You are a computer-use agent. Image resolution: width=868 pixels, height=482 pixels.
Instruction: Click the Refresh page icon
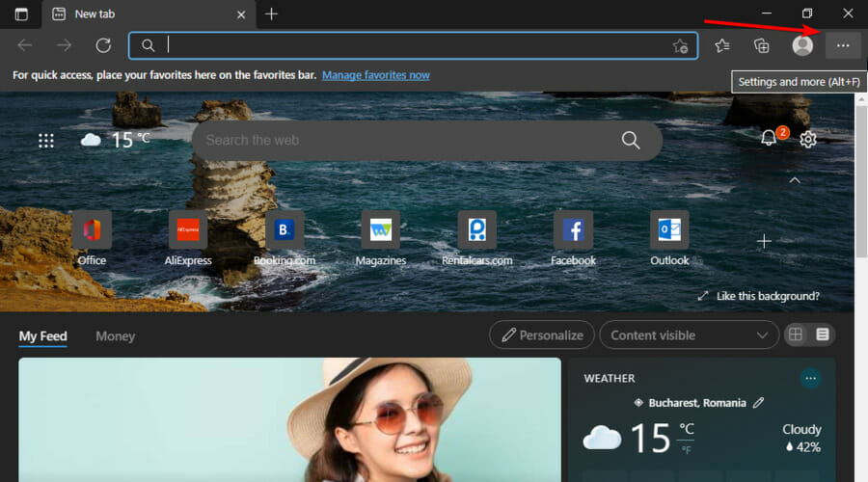(x=103, y=45)
